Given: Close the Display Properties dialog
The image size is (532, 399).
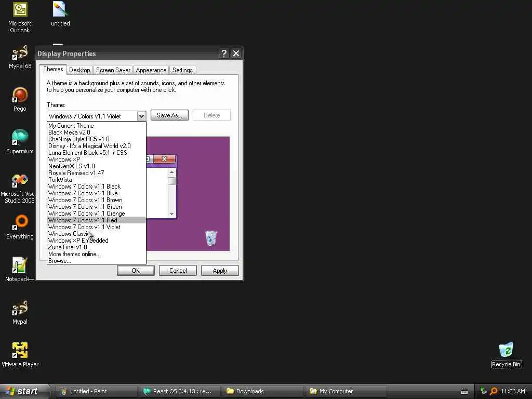Looking at the screenshot, I should (x=236, y=54).
